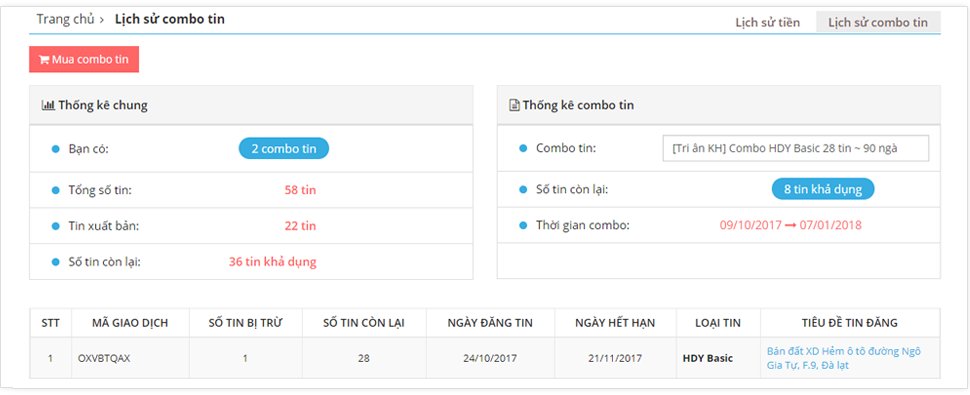
Task: Open the Combo tin dropdown selector
Action: [796, 148]
